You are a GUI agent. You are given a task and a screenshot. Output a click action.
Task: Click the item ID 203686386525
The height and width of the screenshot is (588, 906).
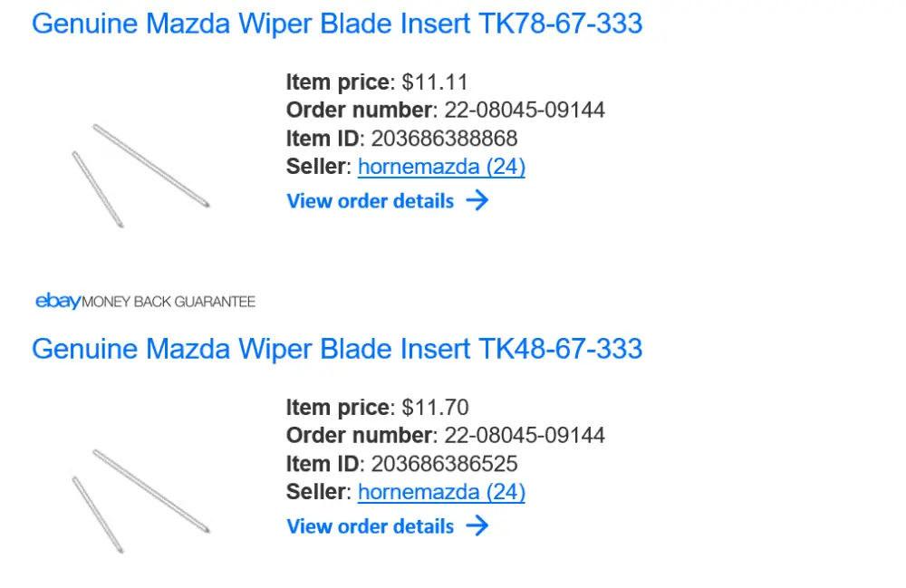444,464
